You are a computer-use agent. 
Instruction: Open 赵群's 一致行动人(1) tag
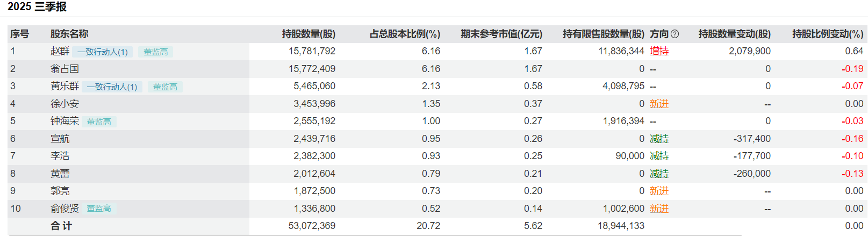pos(102,52)
